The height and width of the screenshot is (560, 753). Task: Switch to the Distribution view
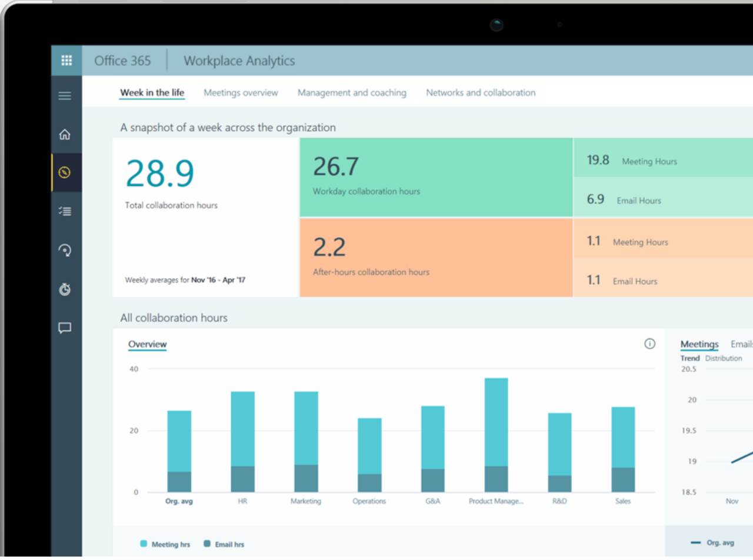724,358
